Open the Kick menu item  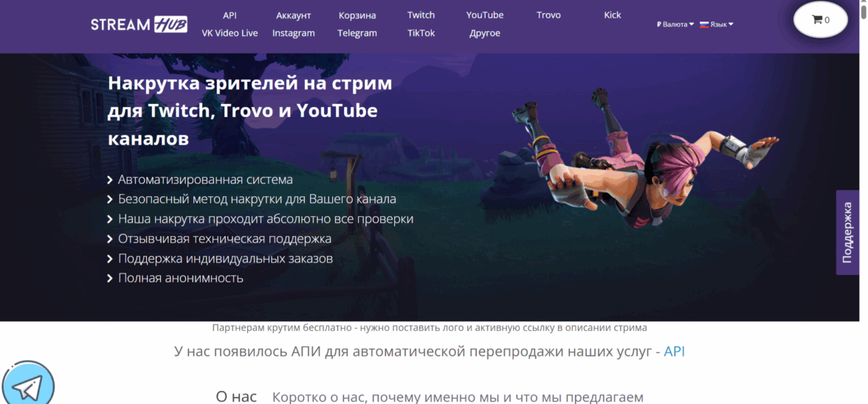(x=613, y=15)
